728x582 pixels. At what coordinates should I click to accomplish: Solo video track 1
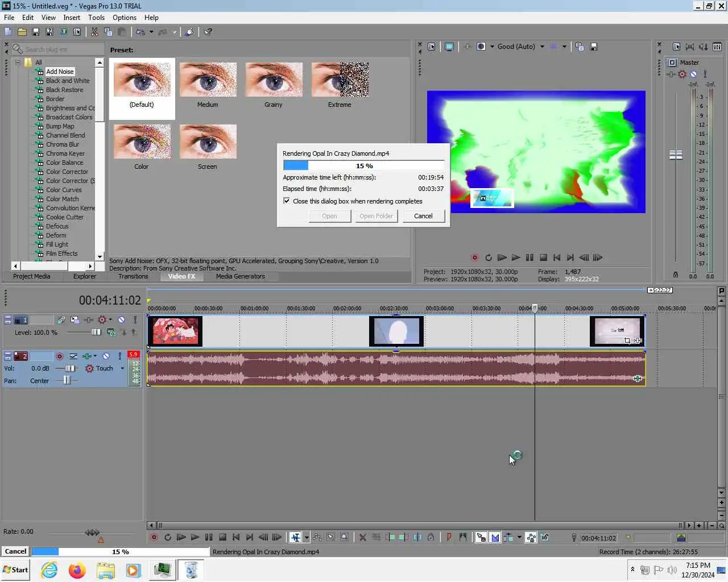click(135, 320)
